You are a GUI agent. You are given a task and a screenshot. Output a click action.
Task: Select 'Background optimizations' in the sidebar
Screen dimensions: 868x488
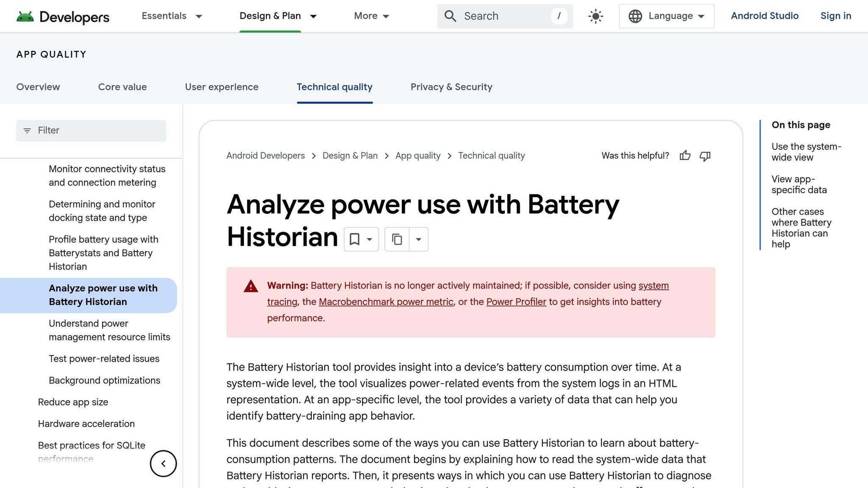[105, 380]
